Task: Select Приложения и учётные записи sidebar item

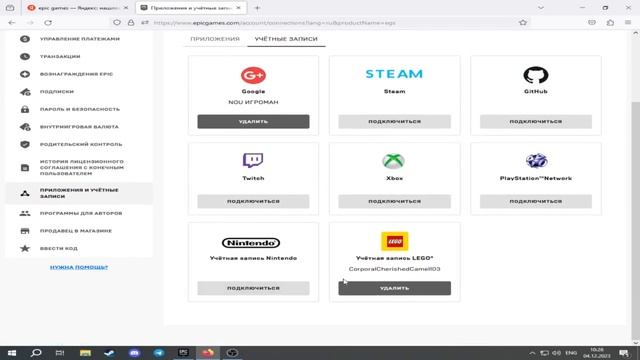Action: (79, 193)
